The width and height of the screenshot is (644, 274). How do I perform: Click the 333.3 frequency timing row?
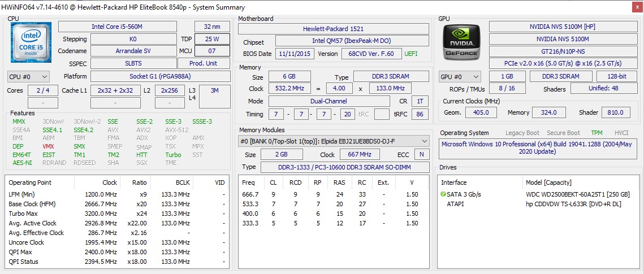pos(334,223)
